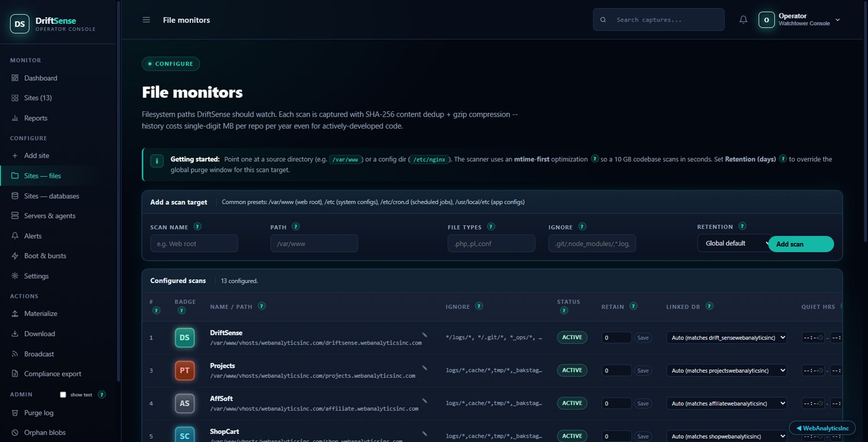
Task: Toggle the ACTIVE status for DriftSense
Action: tap(572, 337)
